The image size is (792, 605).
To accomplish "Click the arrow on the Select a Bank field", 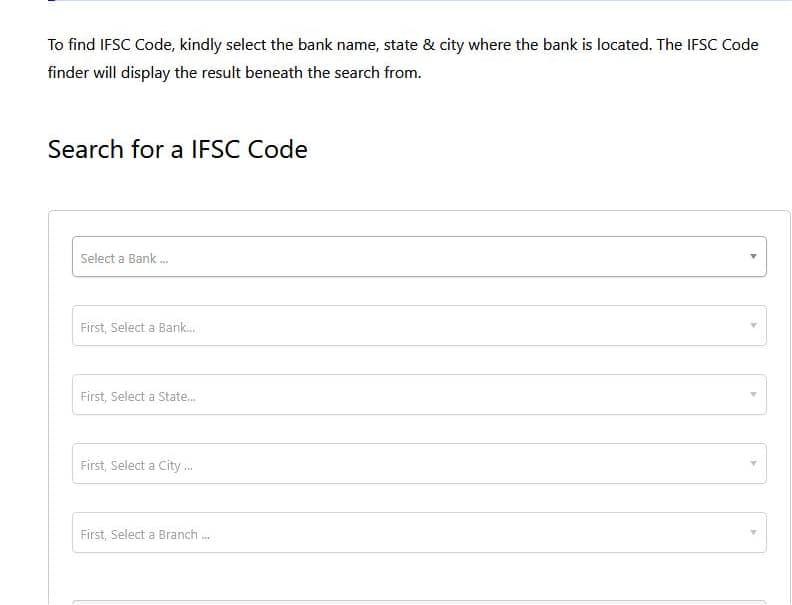I will click(x=753, y=257).
